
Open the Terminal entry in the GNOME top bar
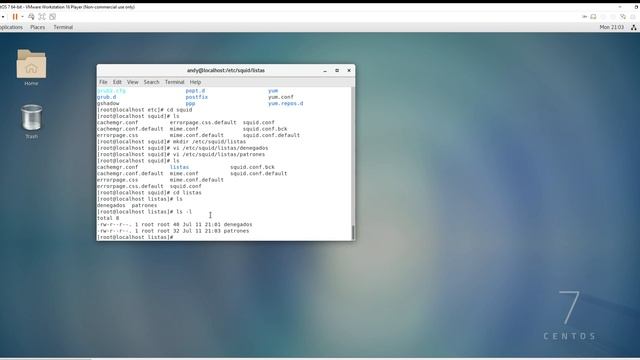tap(63, 27)
